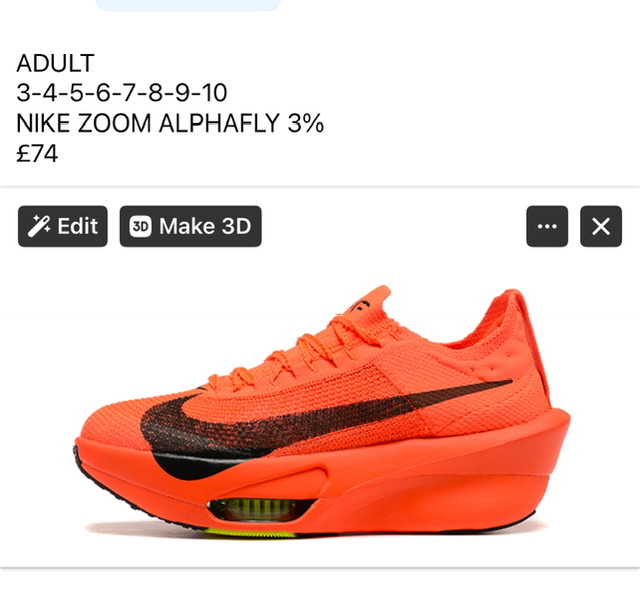640x609 pixels.
Task: Click the blank area right of the post text
Action: pyautogui.click(x=482, y=108)
